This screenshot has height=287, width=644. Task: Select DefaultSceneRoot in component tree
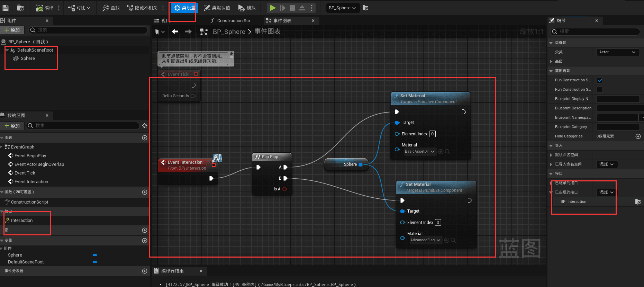coord(35,50)
